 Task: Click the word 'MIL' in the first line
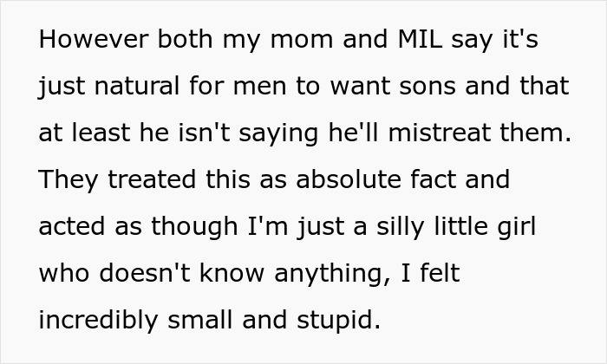420,39
